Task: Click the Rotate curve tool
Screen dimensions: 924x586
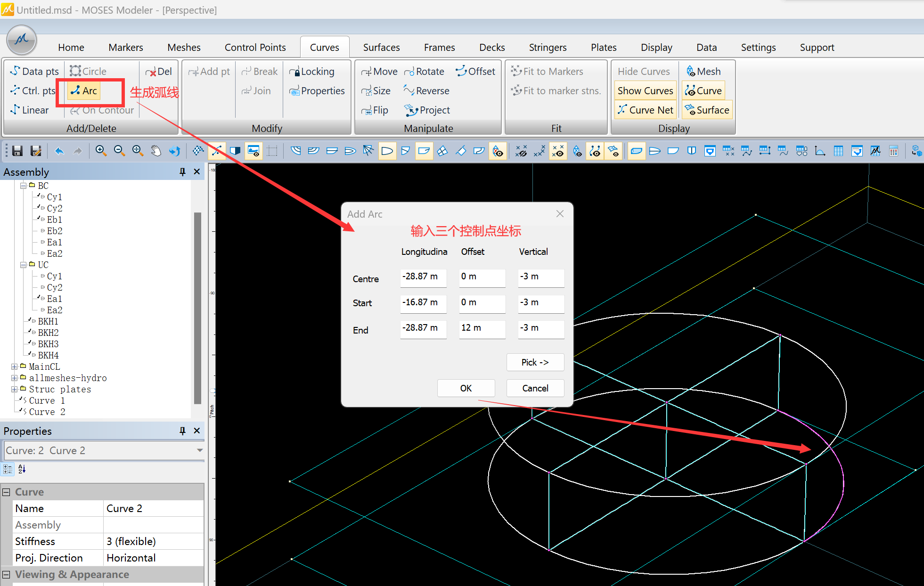Action: [424, 72]
